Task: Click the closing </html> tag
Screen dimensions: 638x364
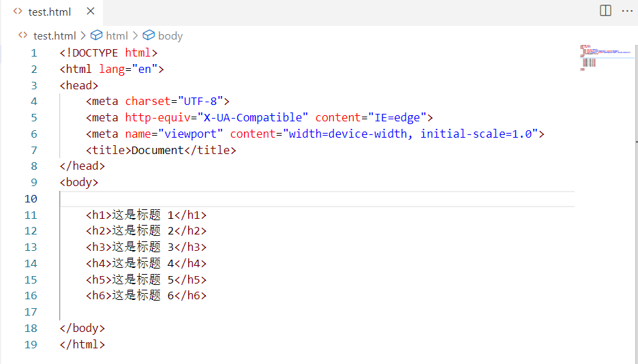Action: point(82,345)
